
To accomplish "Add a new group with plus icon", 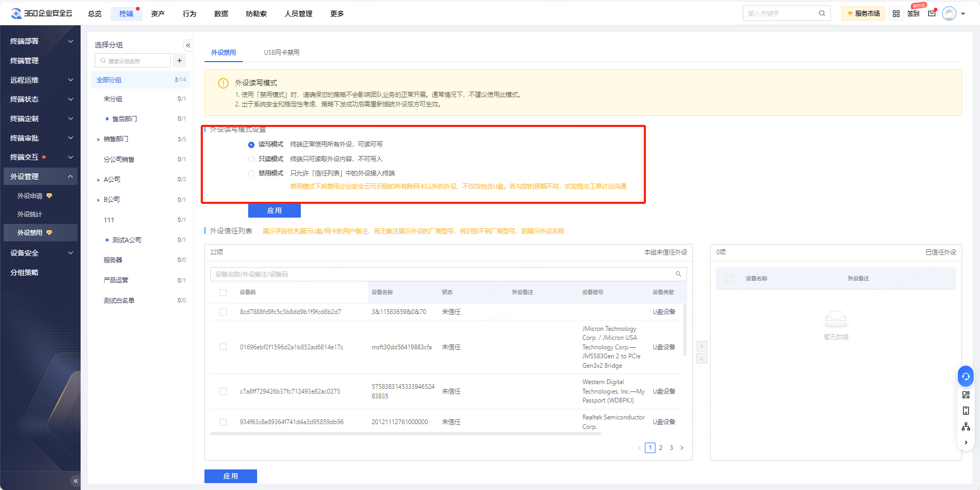I will pyautogui.click(x=180, y=61).
